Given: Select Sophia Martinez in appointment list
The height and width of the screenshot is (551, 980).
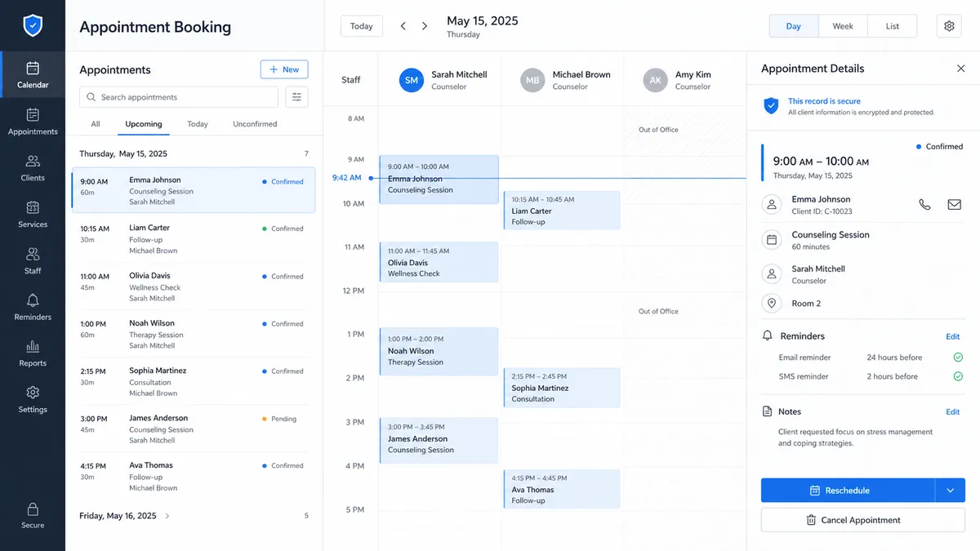Looking at the screenshot, I should point(194,381).
